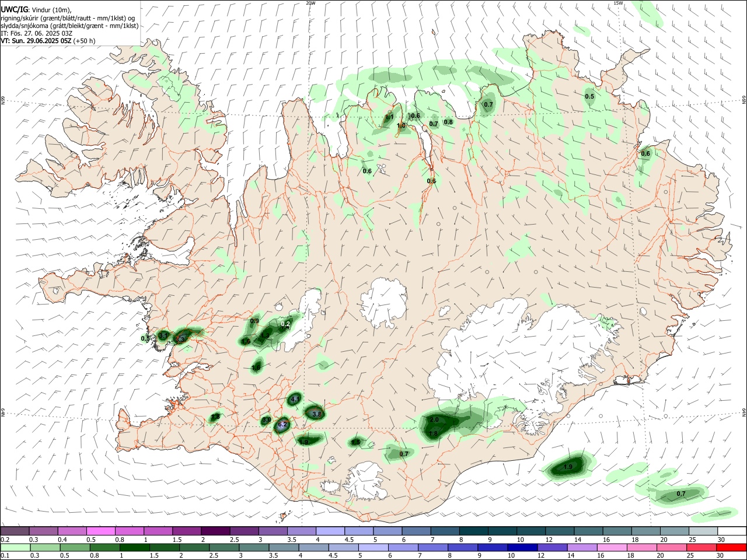This screenshot has height=560, width=747.
Task: Pick the darkest green swatch right of label 1
Action: tap(134, 547)
